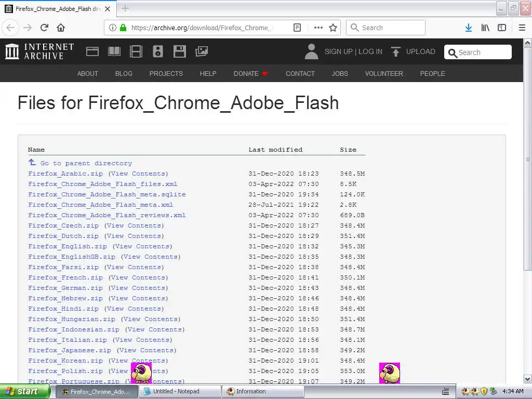
Task: Open Firefox_Chrome_Adobe_Flash_reviews.xml
Action: 107,215
